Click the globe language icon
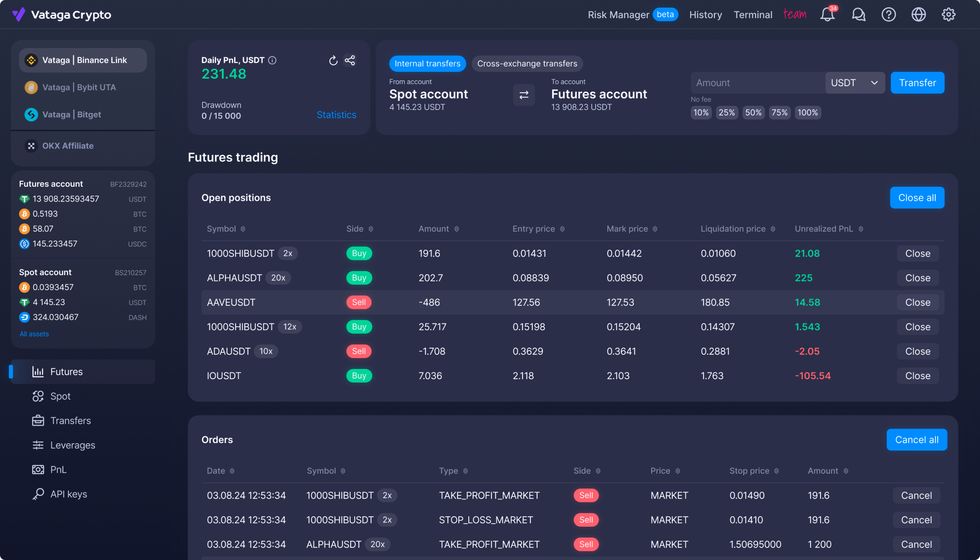 tap(918, 14)
